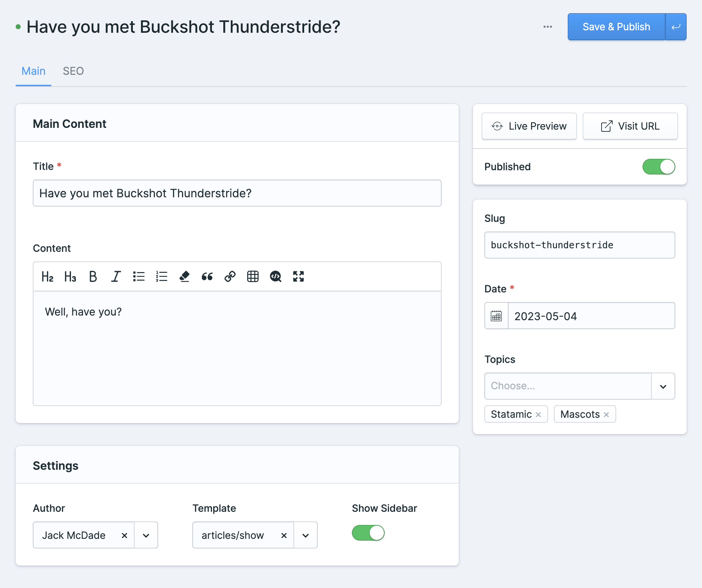The image size is (702, 588).
Task: Remove the Statamic topic tag
Action: click(538, 415)
